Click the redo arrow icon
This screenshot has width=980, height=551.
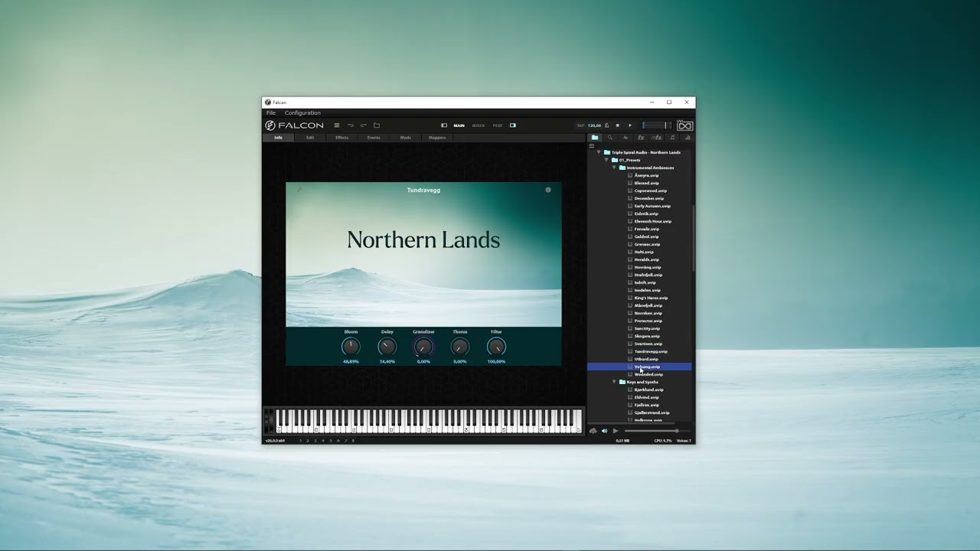click(x=364, y=126)
